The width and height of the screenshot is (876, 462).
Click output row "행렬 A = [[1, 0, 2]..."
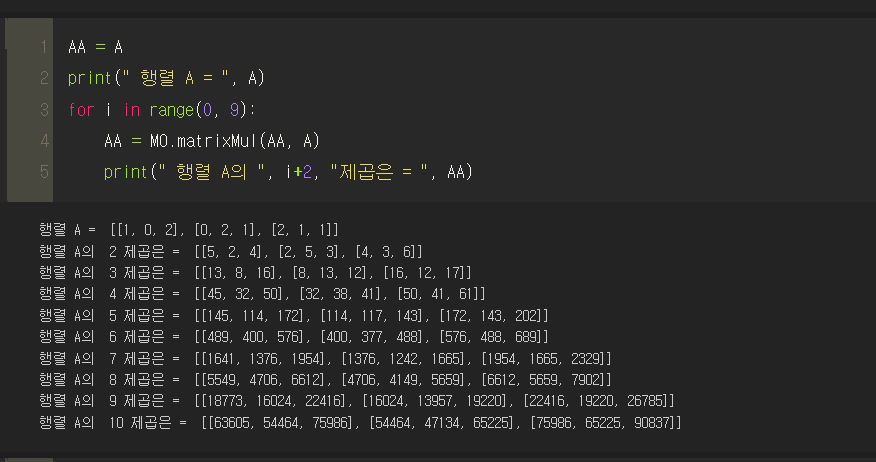(189, 230)
